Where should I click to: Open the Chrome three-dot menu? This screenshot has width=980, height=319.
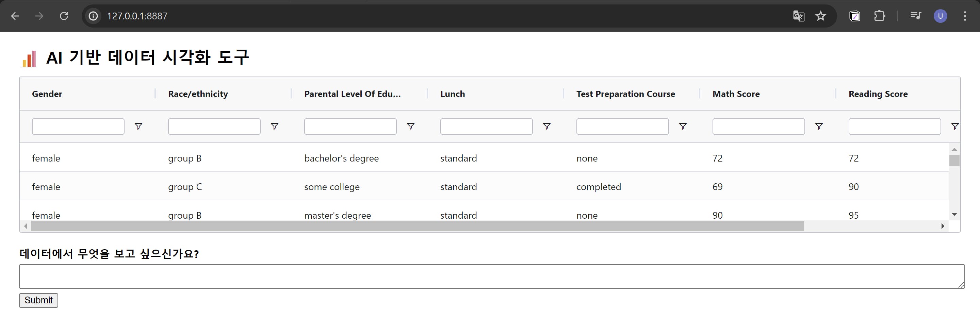[965, 16]
